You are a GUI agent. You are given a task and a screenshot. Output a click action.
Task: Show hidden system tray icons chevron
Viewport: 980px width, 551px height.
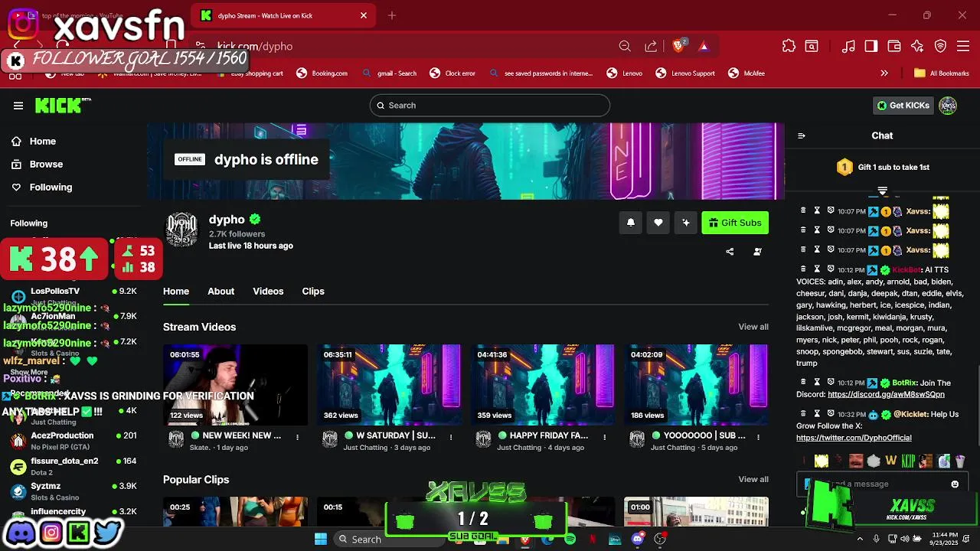coord(860,539)
